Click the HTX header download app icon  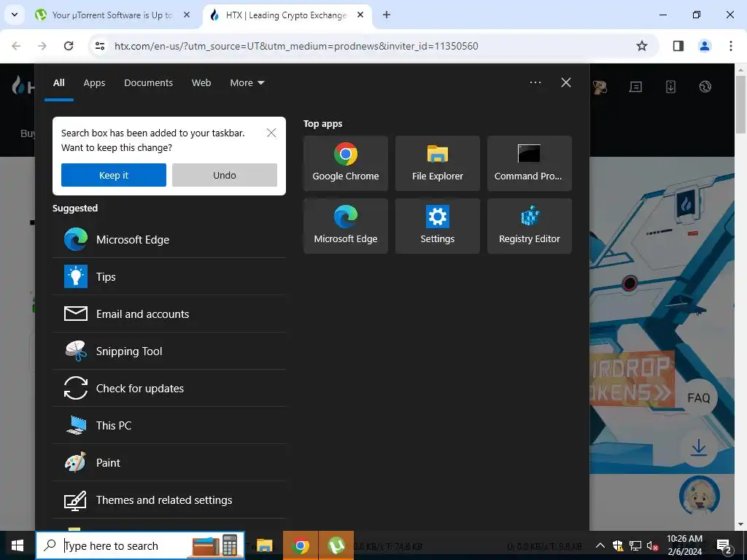pos(670,87)
